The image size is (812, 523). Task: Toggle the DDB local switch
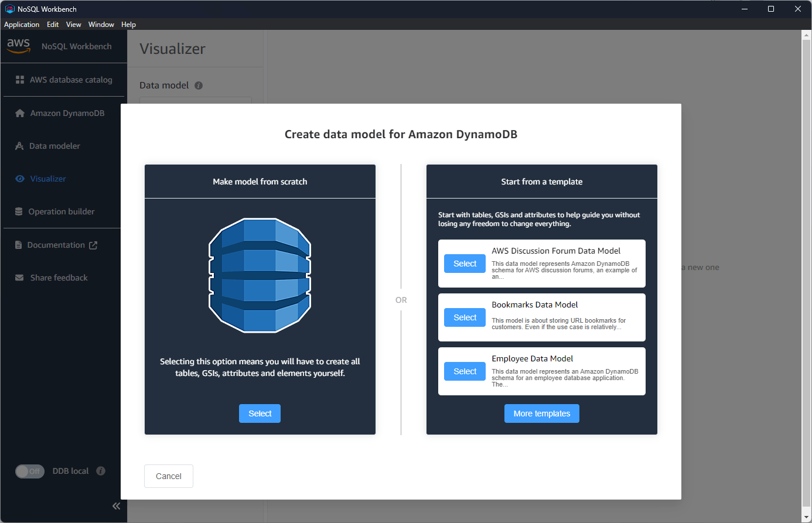(x=30, y=471)
